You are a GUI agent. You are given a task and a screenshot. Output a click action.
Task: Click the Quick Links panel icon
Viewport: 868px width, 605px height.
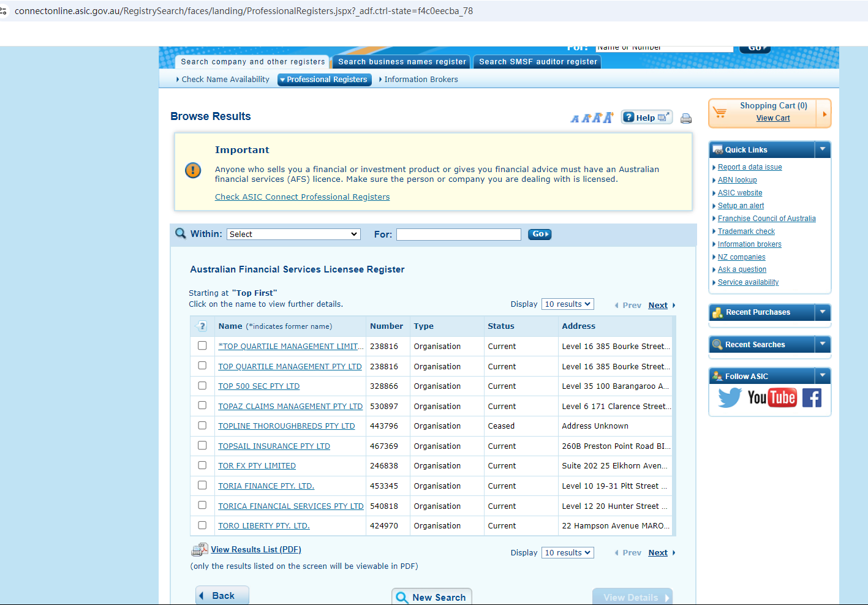[x=717, y=150]
